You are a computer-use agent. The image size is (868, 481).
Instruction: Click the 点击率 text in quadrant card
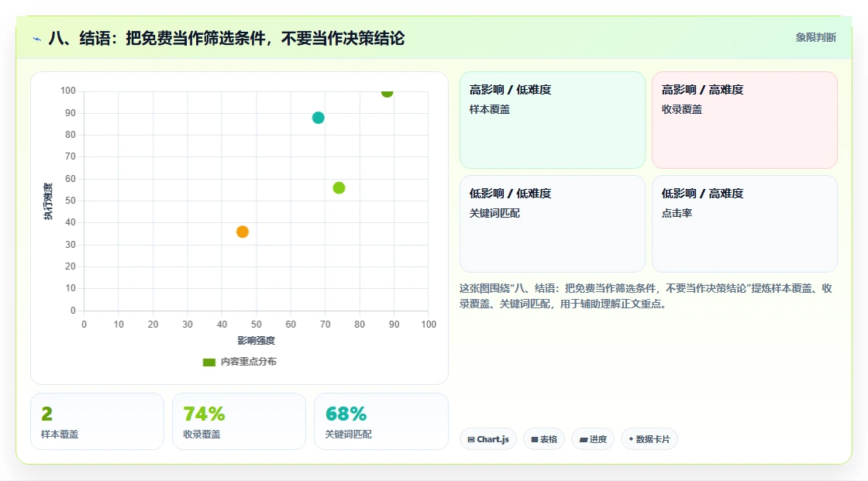pos(677,213)
